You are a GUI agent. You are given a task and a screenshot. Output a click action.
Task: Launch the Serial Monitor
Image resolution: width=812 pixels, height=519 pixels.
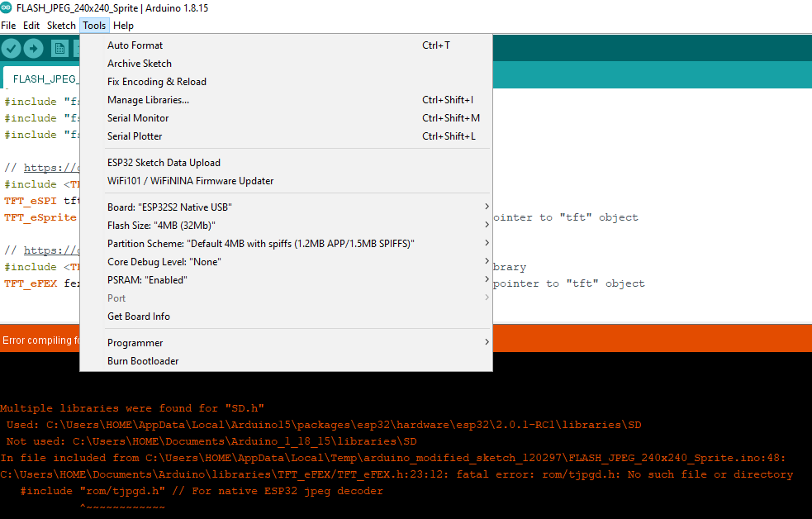(286, 117)
